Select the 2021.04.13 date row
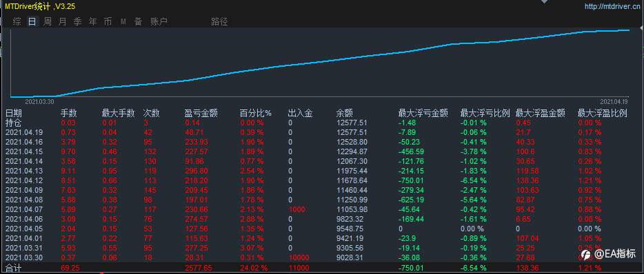This screenshot has width=644, height=274. (24, 171)
